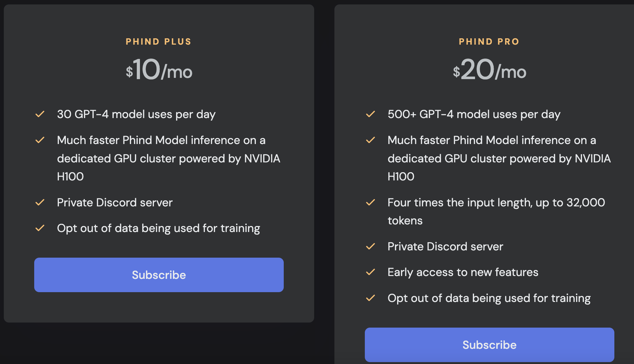Image resolution: width=634 pixels, height=364 pixels.
Task: Click Pro plan's opt out of training checkmark
Action: pyautogui.click(x=371, y=298)
